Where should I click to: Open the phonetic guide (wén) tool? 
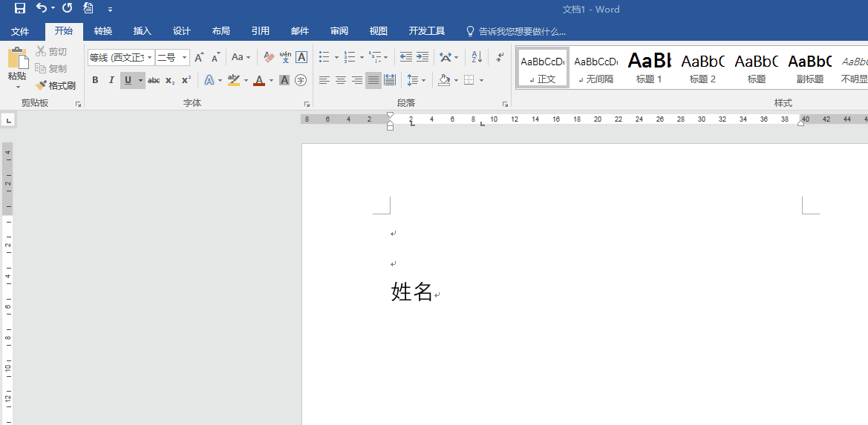[x=285, y=57]
